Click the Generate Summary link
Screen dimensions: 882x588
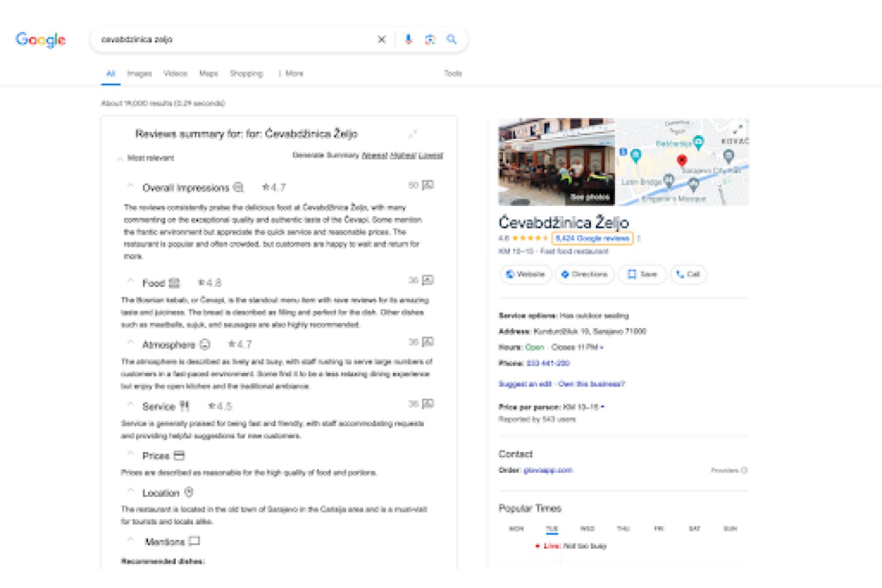click(x=326, y=155)
